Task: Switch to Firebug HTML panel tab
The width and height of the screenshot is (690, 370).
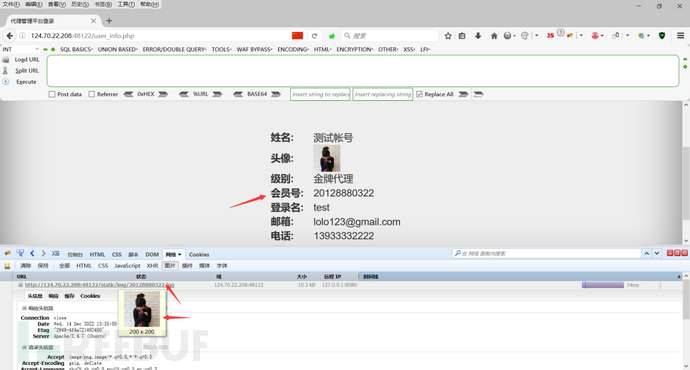Action: (97, 254)
